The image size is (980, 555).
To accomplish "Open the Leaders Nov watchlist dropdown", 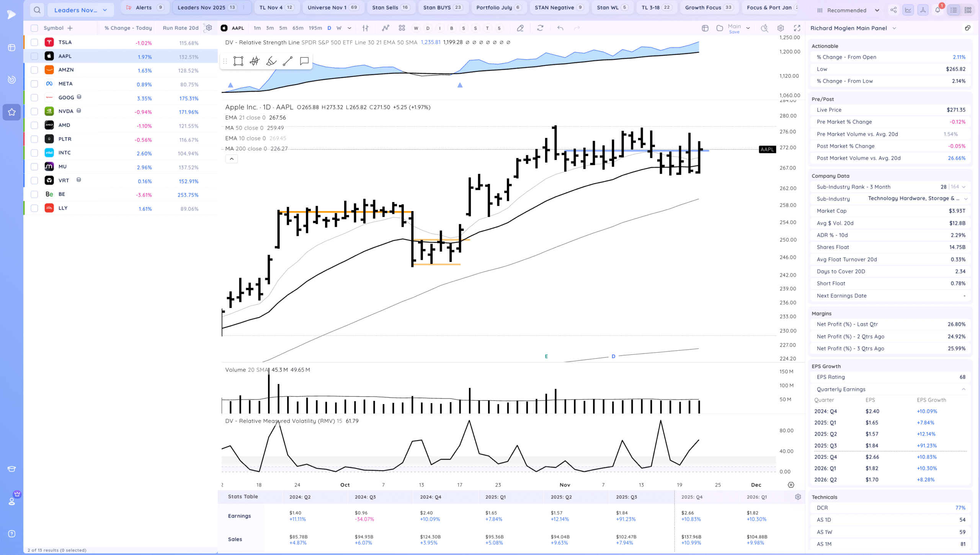I will coord(81,10).
